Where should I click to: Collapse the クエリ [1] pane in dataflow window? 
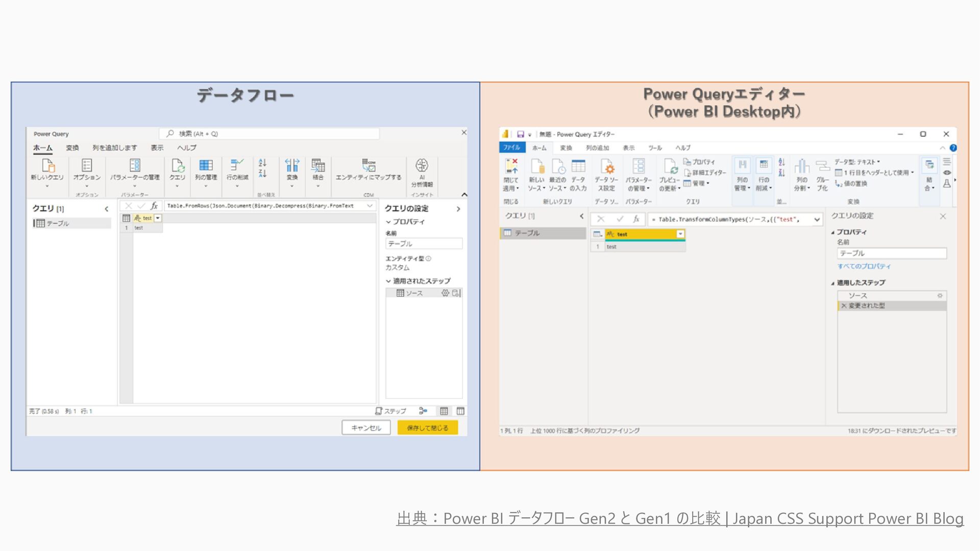click(106, 209)
